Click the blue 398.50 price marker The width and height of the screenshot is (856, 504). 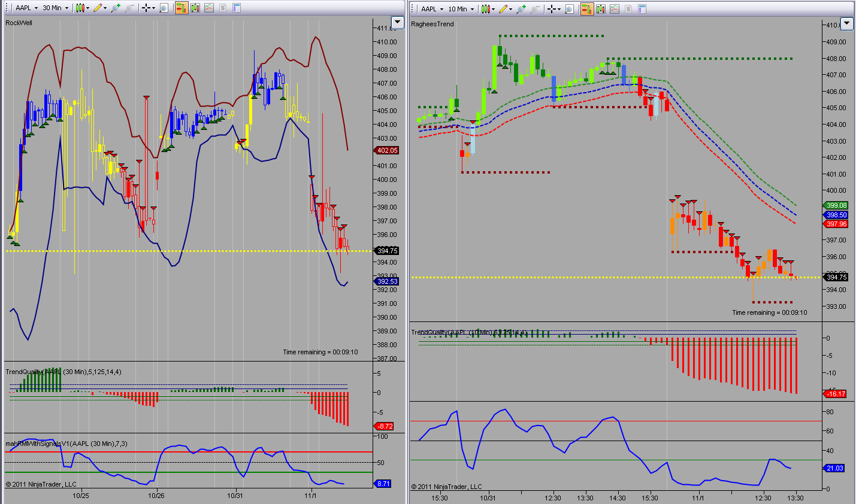836,215
